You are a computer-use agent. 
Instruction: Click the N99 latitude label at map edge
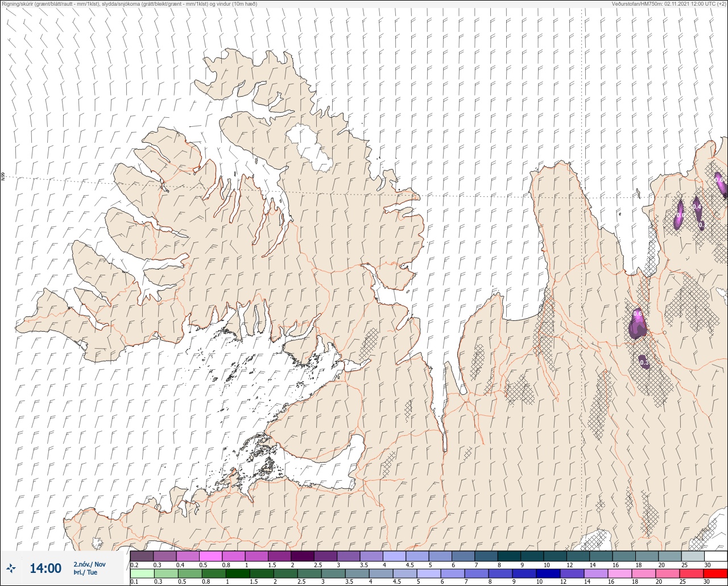tap(3, 177)
